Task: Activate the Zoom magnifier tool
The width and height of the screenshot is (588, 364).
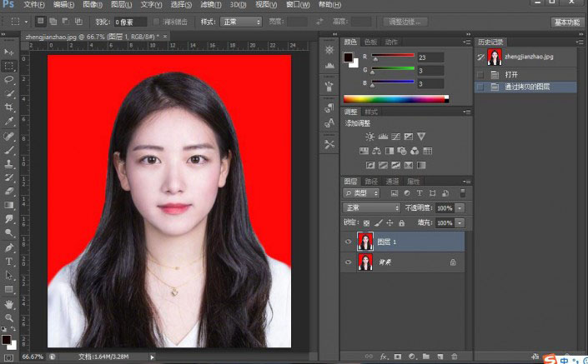Action: point(9,317)
